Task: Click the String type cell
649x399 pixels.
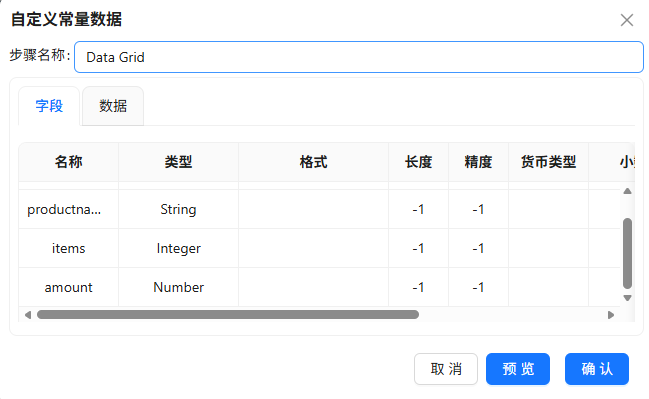Action: (178, 209)
